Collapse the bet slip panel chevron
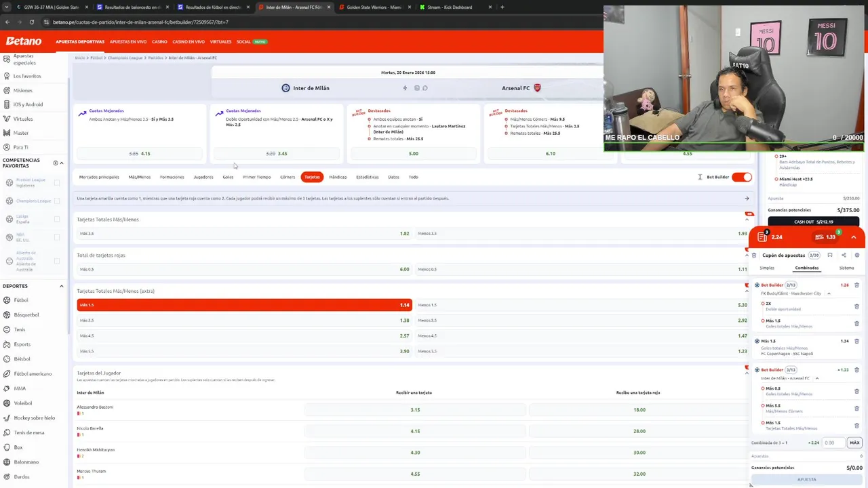This screenshot has width=868, height=488. 854,237
